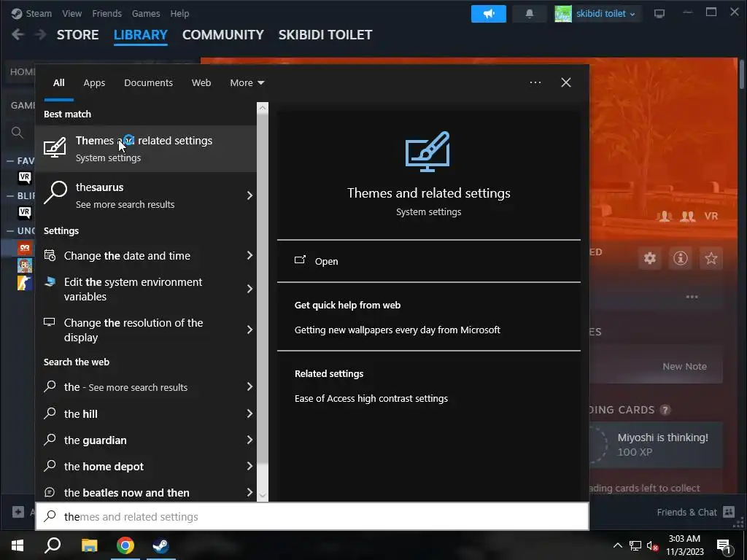Click the Steam taskbar icon
Viewport: 747px width, 560px height.
(161, 545)
